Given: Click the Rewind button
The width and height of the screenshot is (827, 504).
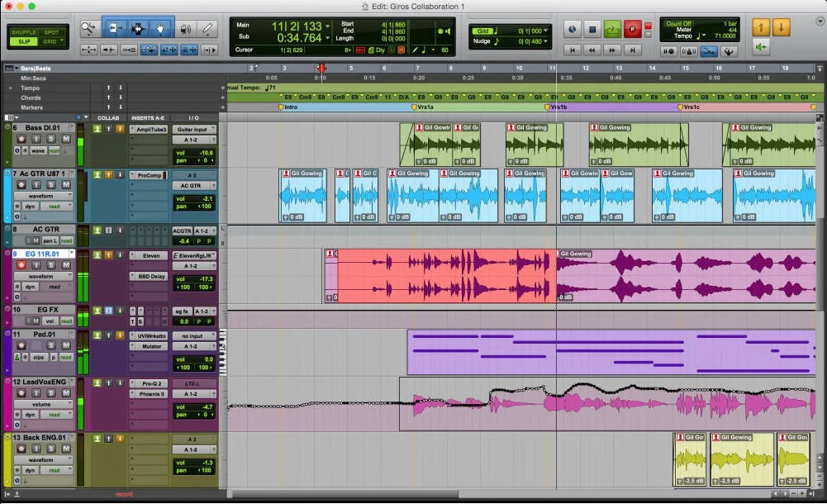Looking at the screenshot, I should (592, 50).
